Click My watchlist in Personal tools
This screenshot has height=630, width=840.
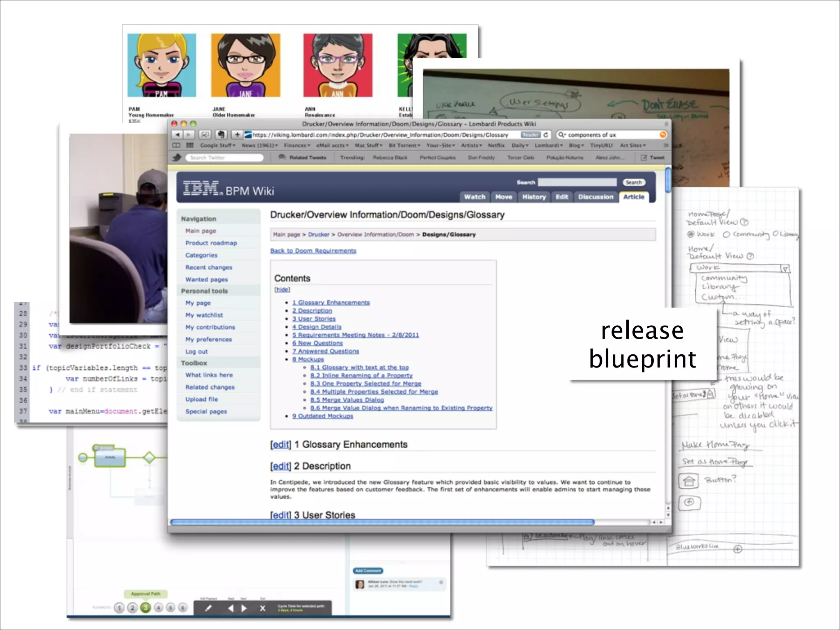(x=204, y=315)
